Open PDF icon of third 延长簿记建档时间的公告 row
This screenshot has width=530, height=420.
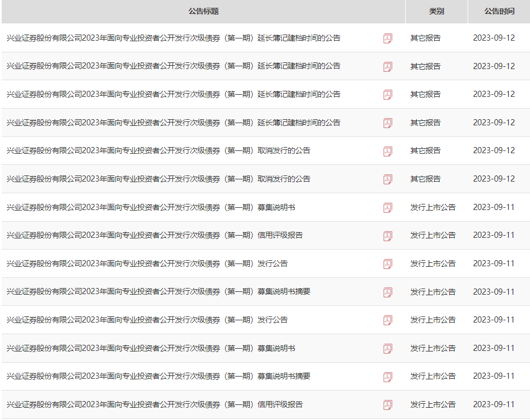388,95
